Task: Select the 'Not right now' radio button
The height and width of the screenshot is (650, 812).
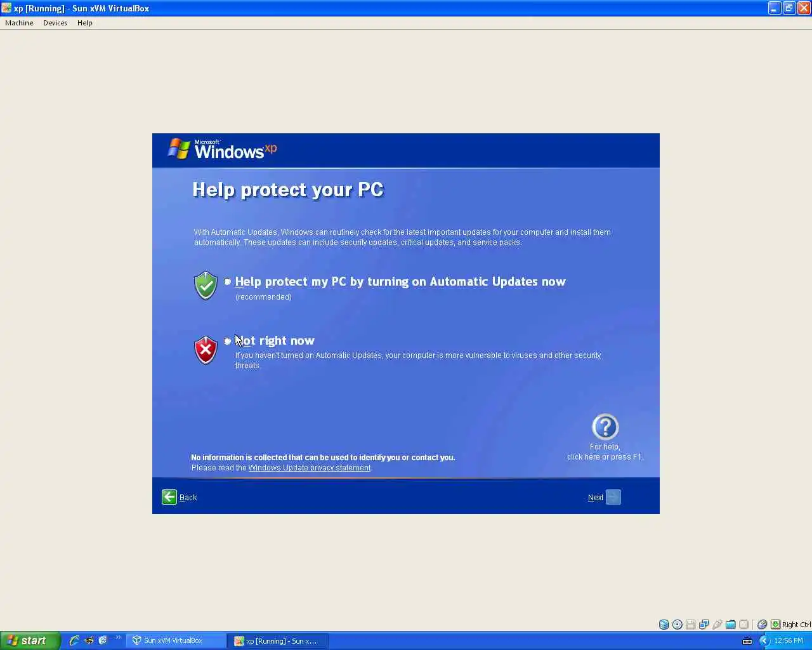Action: pos(228,342)
